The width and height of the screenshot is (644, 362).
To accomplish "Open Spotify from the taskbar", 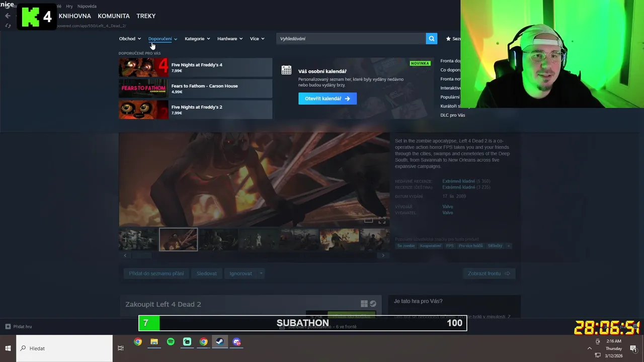I will point(171,342).
